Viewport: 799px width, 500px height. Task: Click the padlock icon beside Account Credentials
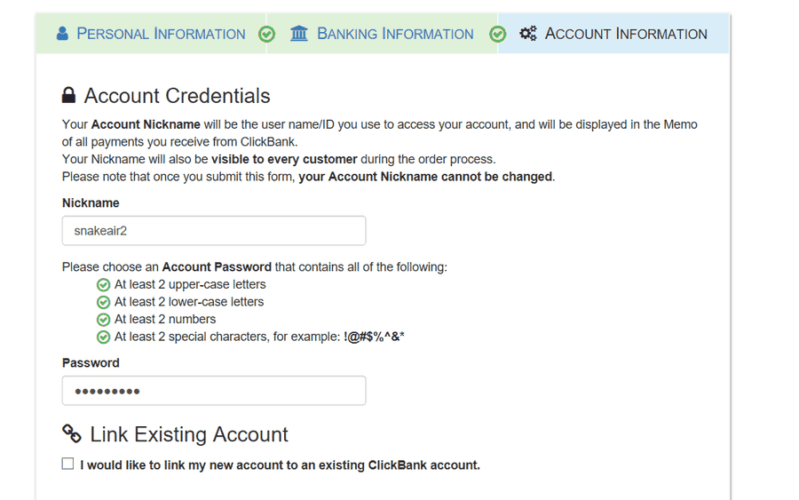[x=69, y=96]
